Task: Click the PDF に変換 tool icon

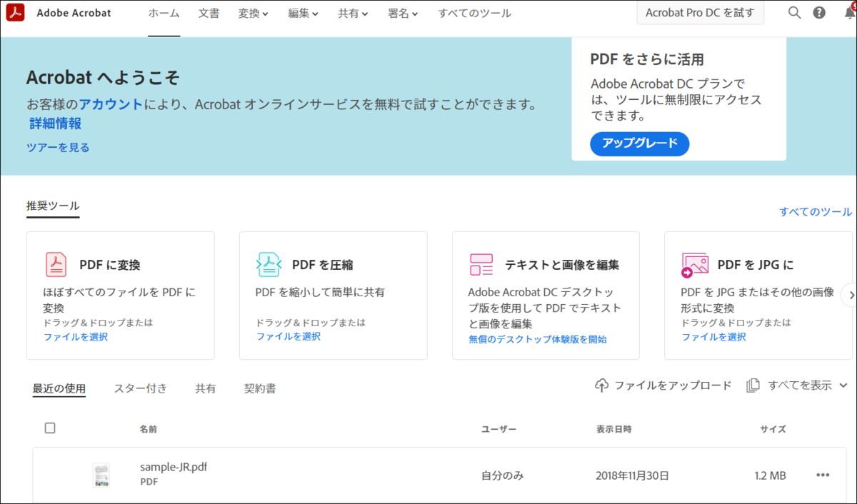Action: (x=56, y=265)
